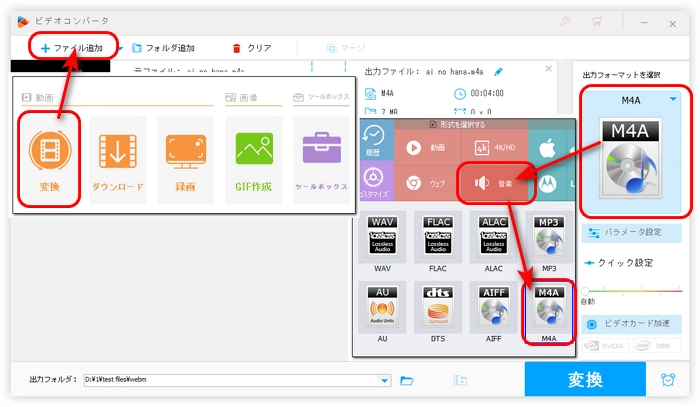Choose the FLAC lossless audio format
Viewport: 700px width, 407px height.
437,238
